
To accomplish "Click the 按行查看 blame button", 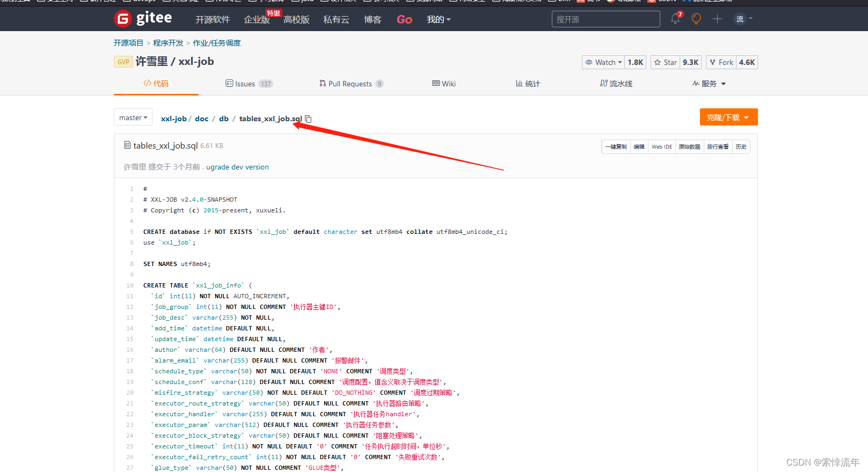I will point(718,146).
